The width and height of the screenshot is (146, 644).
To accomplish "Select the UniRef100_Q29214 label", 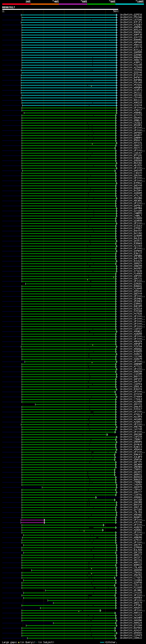I will 131,309.
